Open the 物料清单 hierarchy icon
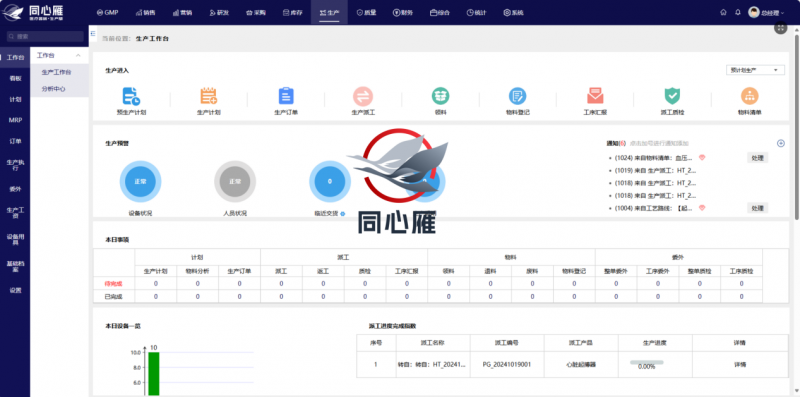This screenshot has width=800, height=397. (749, 96)
